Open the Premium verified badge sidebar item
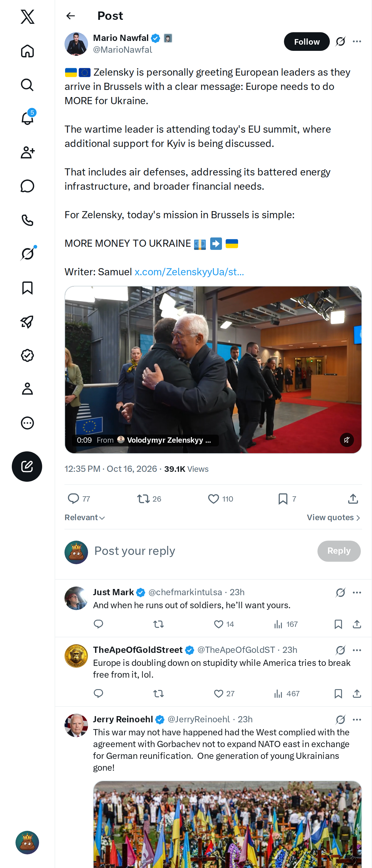 point(27,355)
